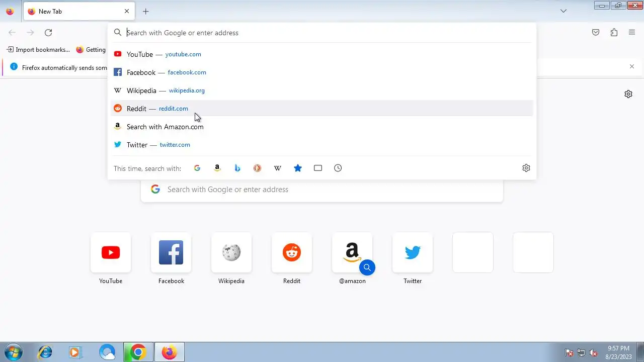Search this time with Google icon
Screen dimensions: 644x362
pos(197,168)
